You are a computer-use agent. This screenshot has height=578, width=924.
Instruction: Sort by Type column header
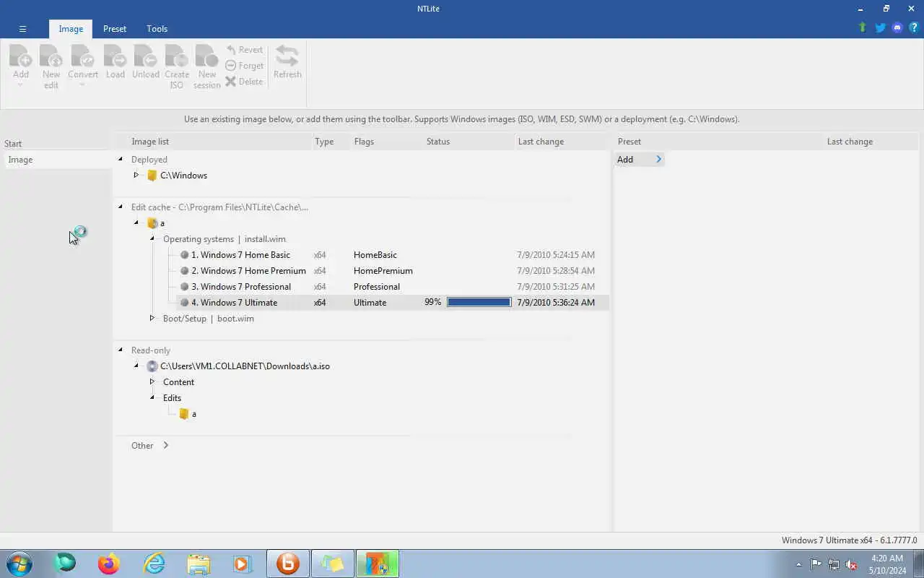331,142
